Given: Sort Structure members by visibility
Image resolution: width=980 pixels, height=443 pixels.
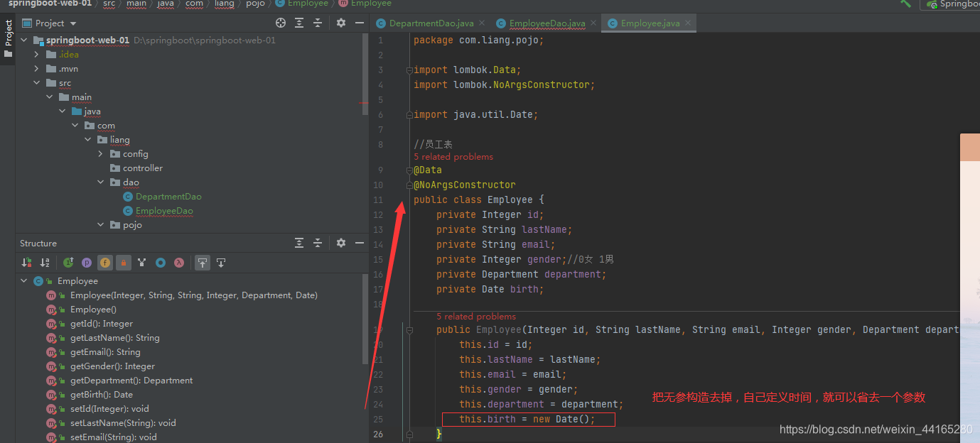Looking at the screenshot, I should click(x=26, y=263).
